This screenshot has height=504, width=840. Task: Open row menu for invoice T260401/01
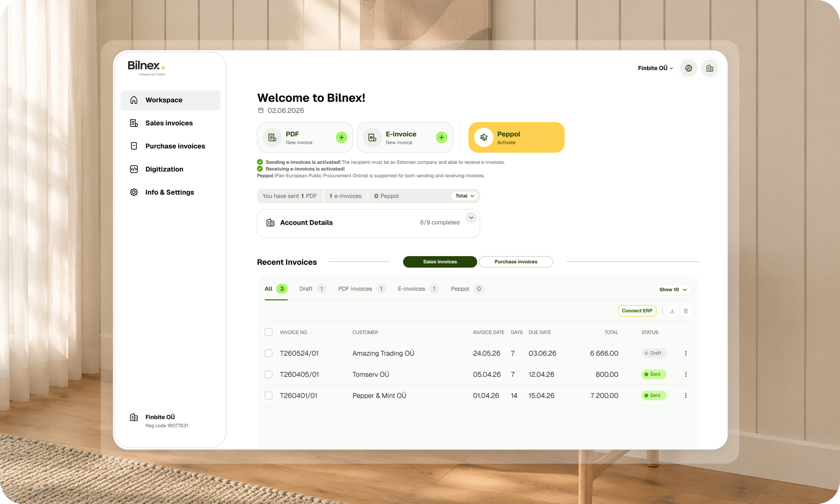pos(685,395)
